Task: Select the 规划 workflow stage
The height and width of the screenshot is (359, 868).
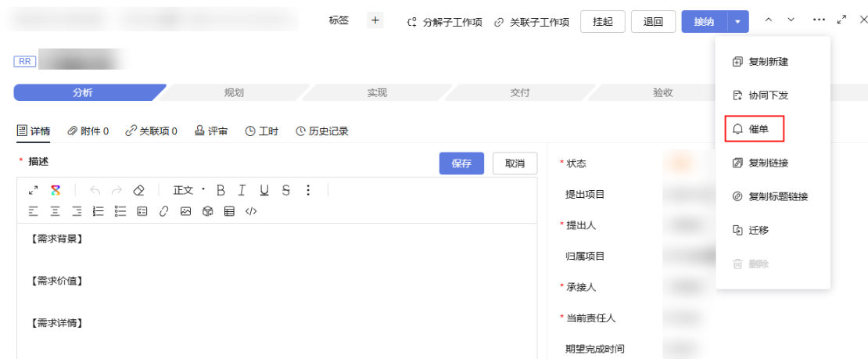Action: point(234,92)
